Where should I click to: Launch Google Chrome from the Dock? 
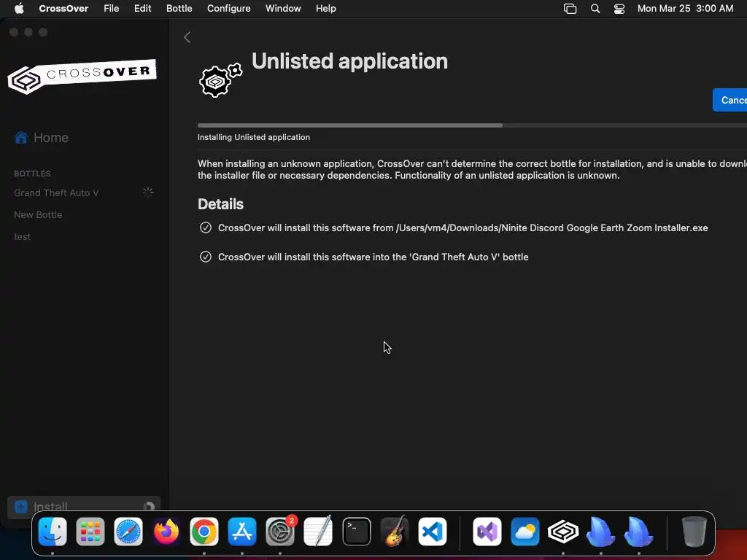204,532
